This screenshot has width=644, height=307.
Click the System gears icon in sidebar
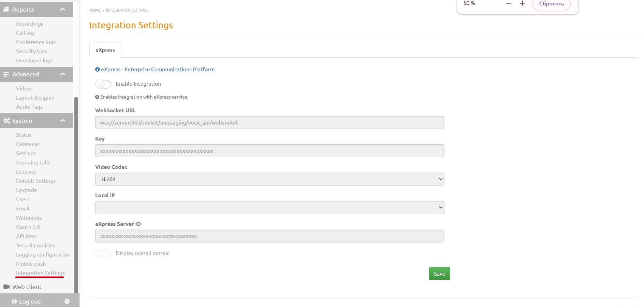[6, 121]
